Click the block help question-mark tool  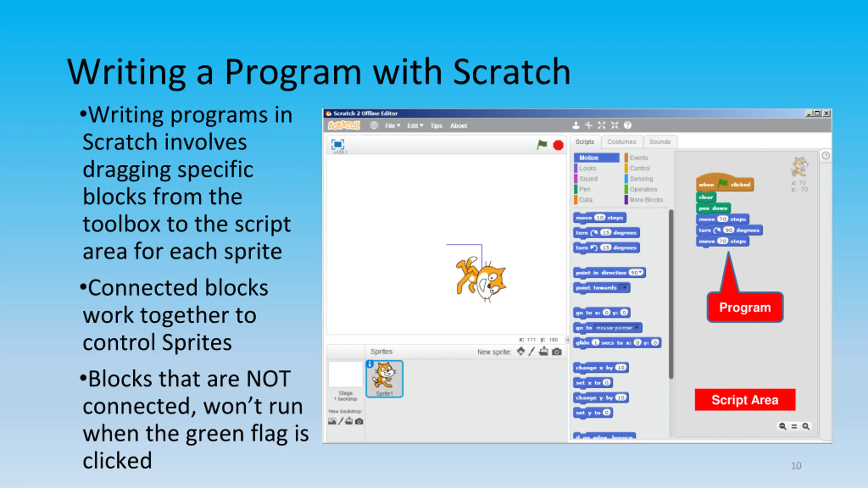click(x=628, y=125)
